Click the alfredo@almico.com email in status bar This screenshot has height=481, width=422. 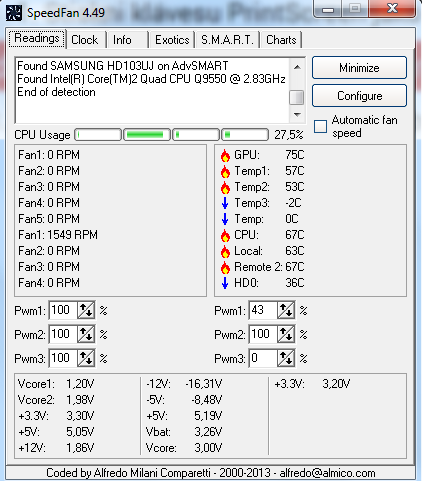tap(327, 473)
